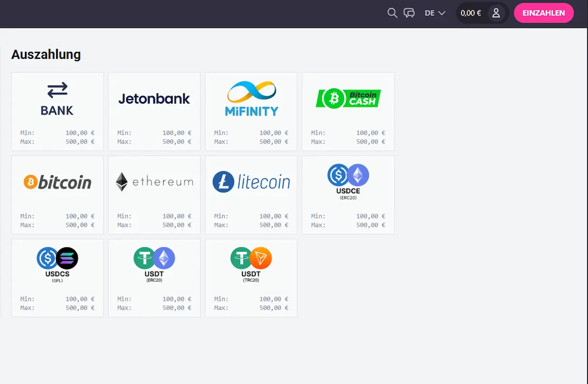This screenshot has height=384, width=588.
Task: Open the live chat icon
Action: click(x=409, y=13)
